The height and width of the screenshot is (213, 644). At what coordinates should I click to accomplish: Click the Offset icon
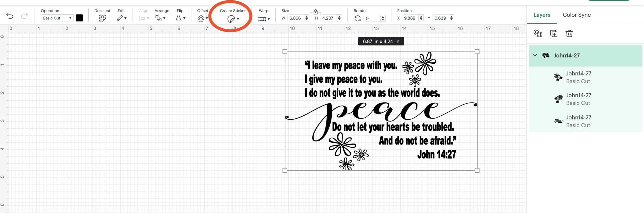[x=201, y=18]
